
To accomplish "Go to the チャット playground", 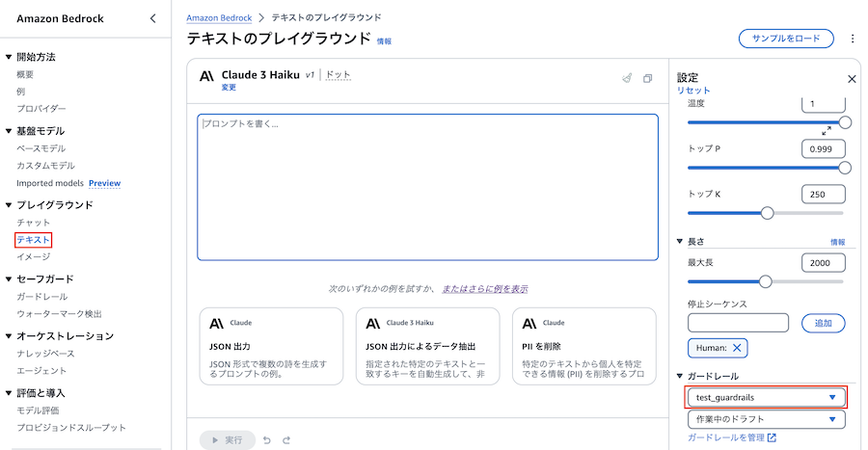I will [33, 223].
